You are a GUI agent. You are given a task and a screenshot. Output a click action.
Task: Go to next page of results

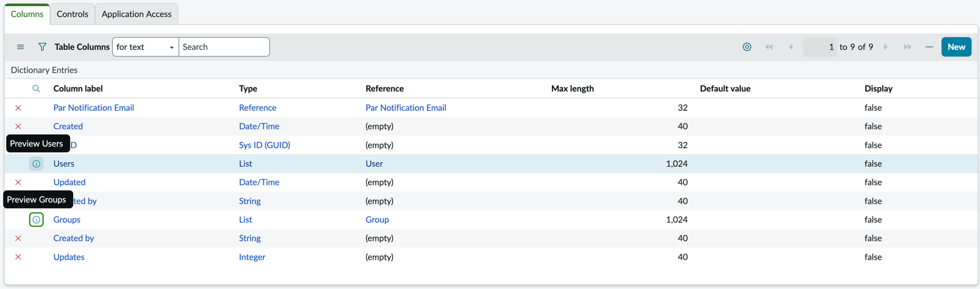pyautogui.click(x=886, y=47)
